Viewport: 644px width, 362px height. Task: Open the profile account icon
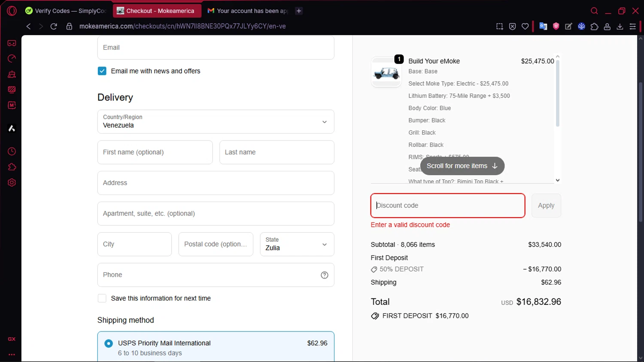[x=607, y=26]
